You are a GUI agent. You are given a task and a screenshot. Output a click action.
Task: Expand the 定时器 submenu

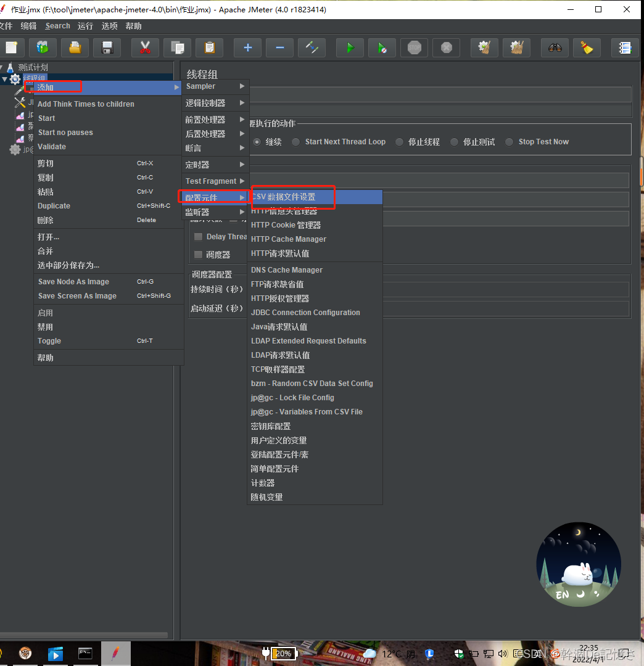(x=215, y=165)
